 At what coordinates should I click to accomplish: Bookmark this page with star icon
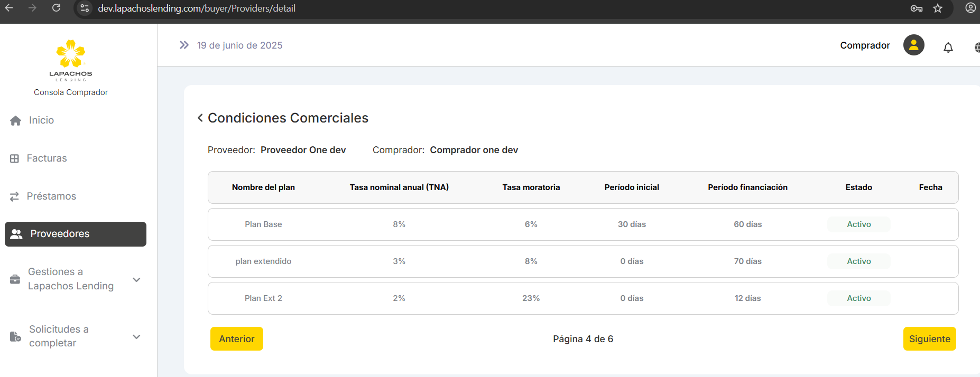(938, 8)
